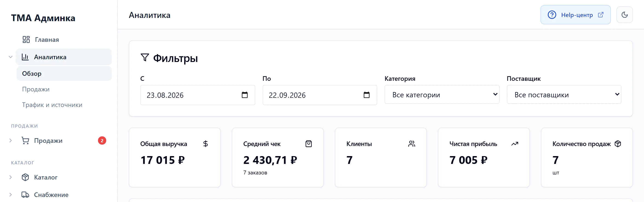Toggle dark mode with the moon button
This screenshot has width=644, height=202.
pos(624,15)
